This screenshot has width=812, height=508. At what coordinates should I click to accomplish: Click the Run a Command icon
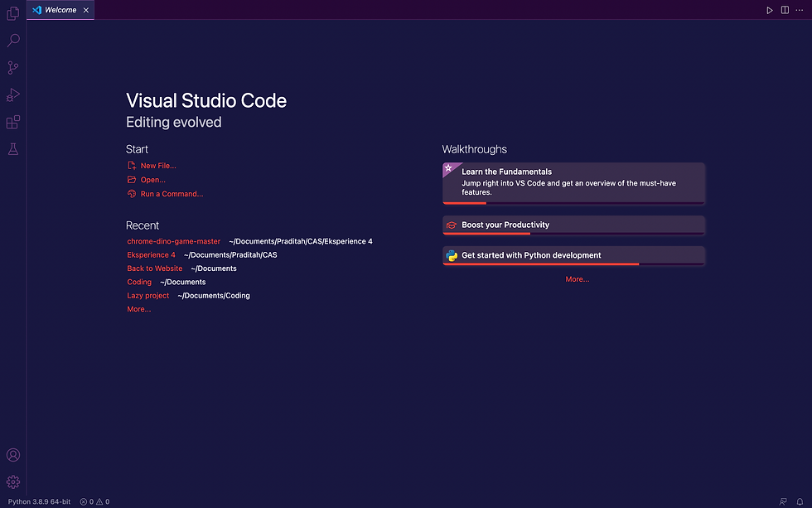[132, 194]
